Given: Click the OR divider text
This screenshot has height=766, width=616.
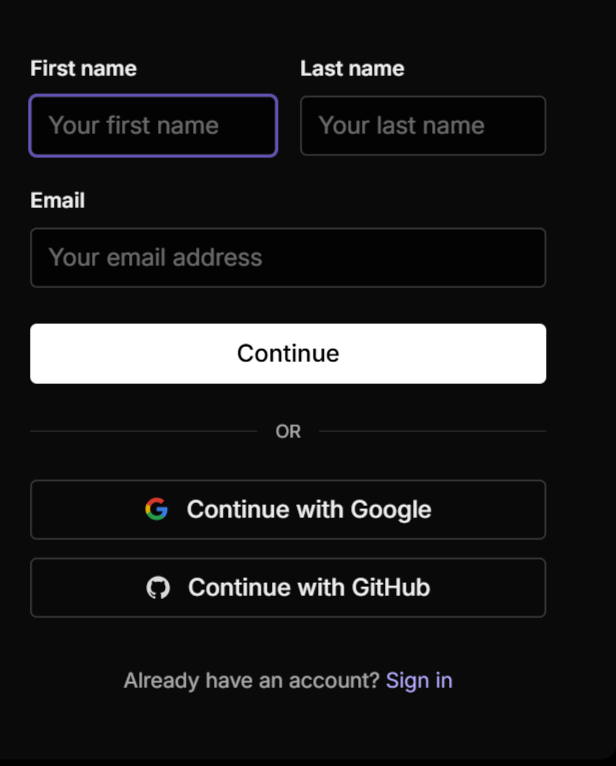Looking at the screenshot, I should click(x=288, y=431).
